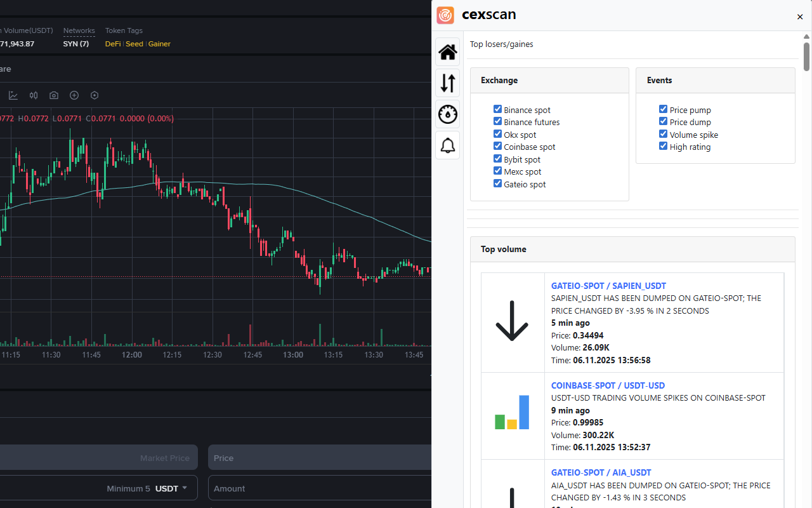Screen dimensions: 812x508
Task: Click the Exchange panel header
Action: [x=549, y=81]
